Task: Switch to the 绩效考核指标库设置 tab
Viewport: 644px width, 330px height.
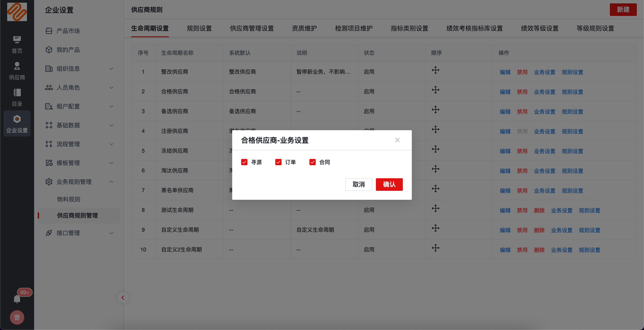Action: click(474, 28)
